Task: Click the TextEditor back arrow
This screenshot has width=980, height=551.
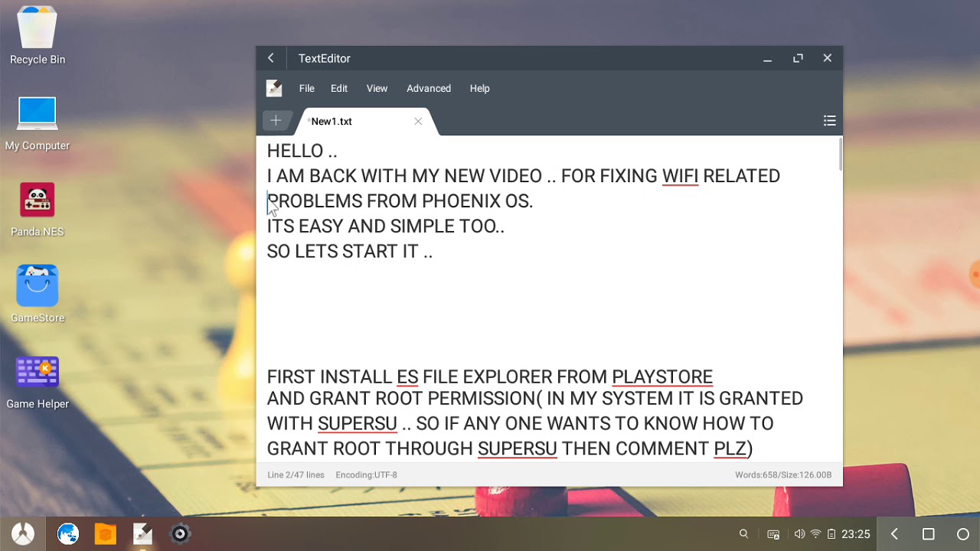Action: coord(271,58)
